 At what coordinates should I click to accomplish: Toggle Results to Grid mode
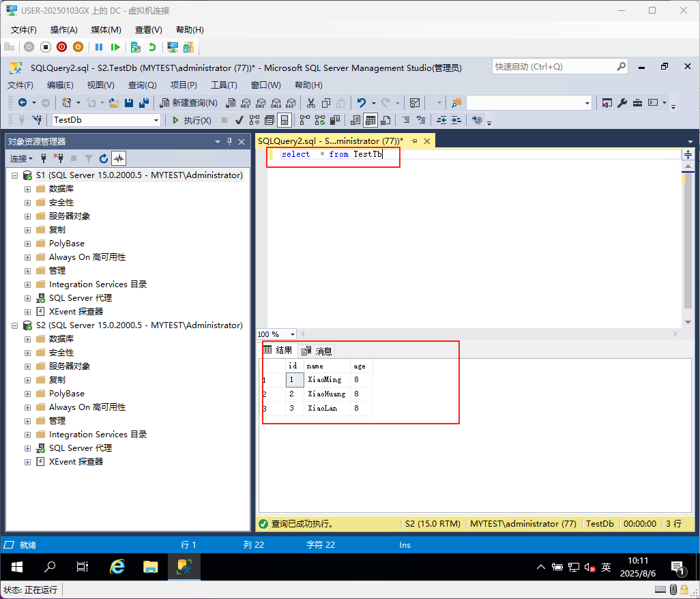coord(370,119)
